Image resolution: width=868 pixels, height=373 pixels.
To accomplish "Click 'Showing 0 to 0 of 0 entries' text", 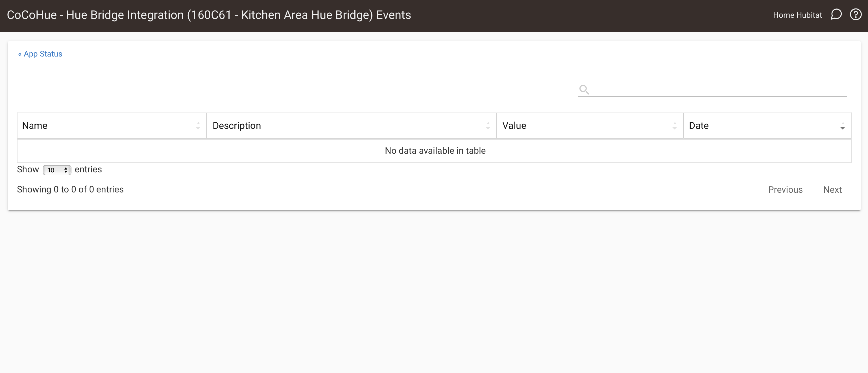I will [70, 190].
